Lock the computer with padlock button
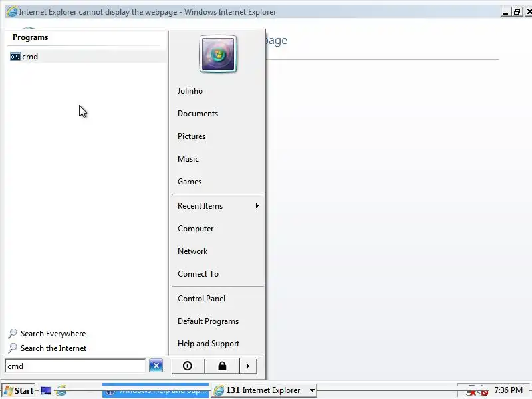532x399 pixels. [222, 366]
